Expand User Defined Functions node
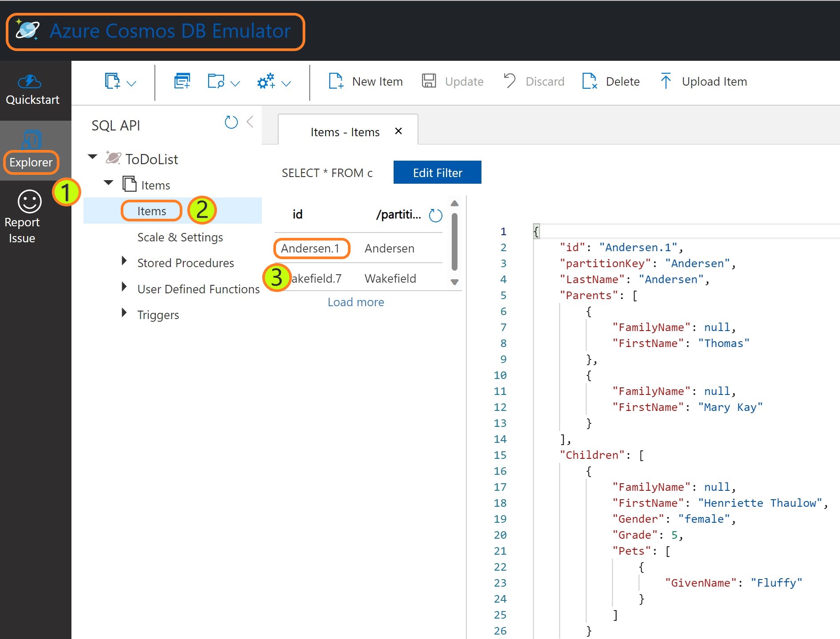840x639 pixels. point(124,287)
